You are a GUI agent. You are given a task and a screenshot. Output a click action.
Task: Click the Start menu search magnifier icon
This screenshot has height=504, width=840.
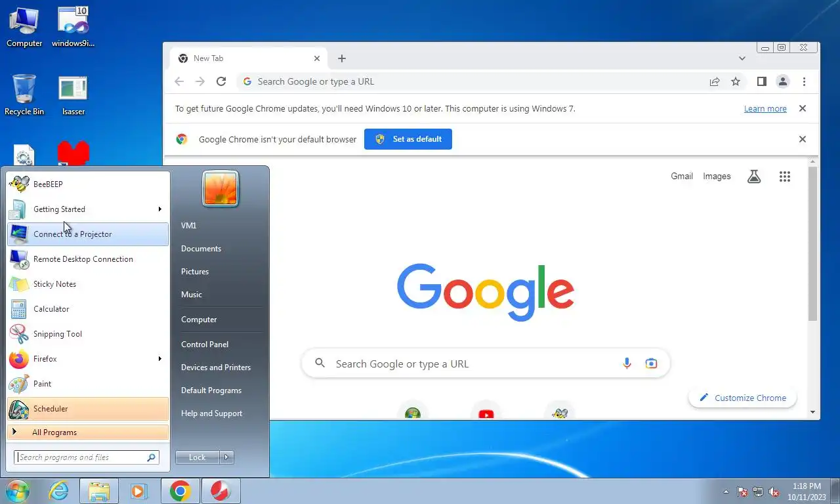click(x=152, y=457)
